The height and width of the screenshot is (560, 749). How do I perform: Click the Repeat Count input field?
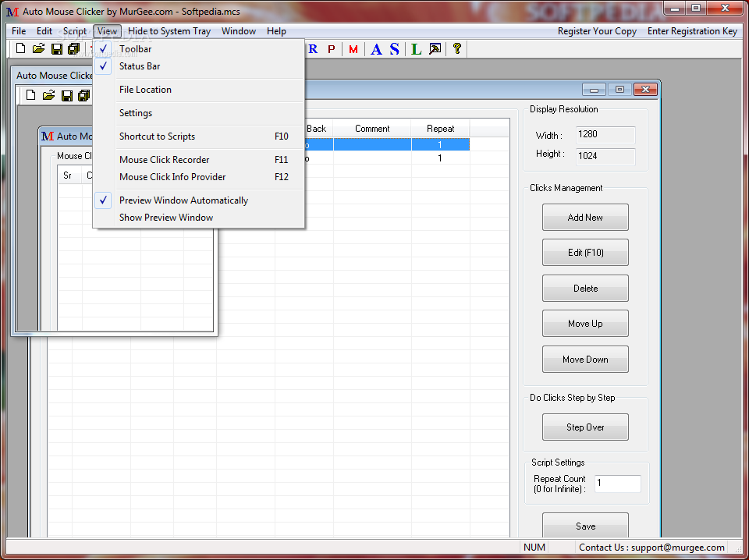(618, 484)
